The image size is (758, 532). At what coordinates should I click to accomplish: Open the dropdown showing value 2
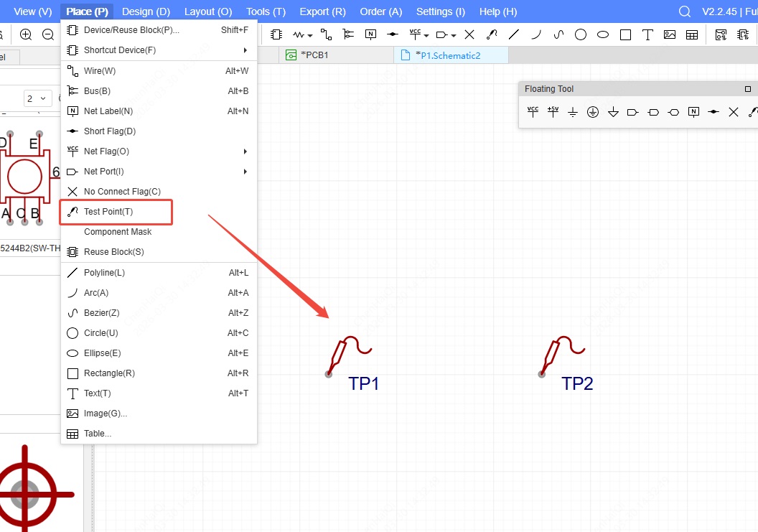[37, 98]
